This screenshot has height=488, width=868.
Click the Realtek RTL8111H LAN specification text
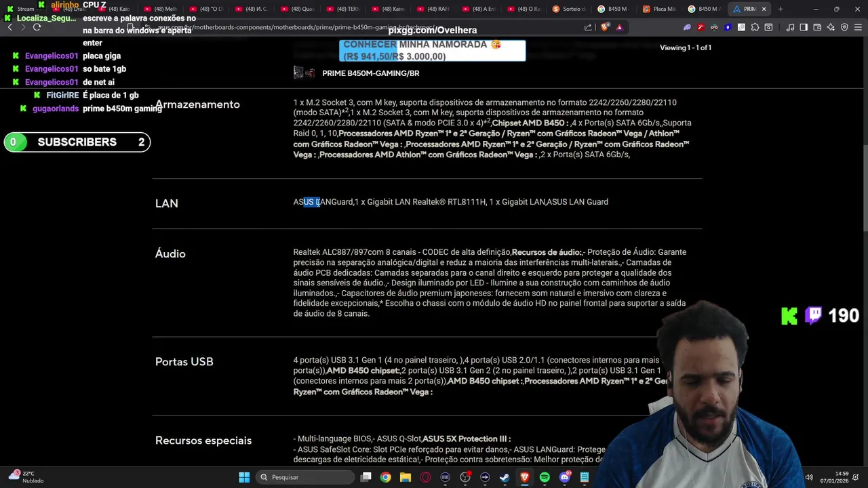pyautogui.click(x=450, y=202)
